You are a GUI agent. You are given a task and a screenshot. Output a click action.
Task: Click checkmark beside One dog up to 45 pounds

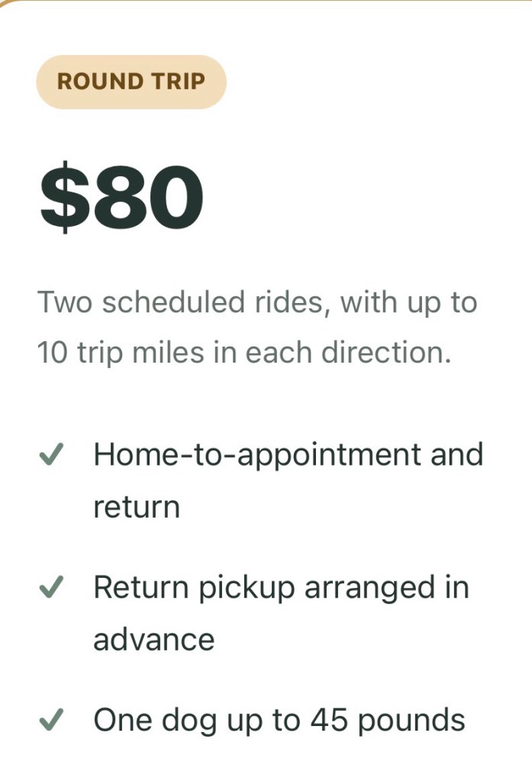click(x=51, y=718)
